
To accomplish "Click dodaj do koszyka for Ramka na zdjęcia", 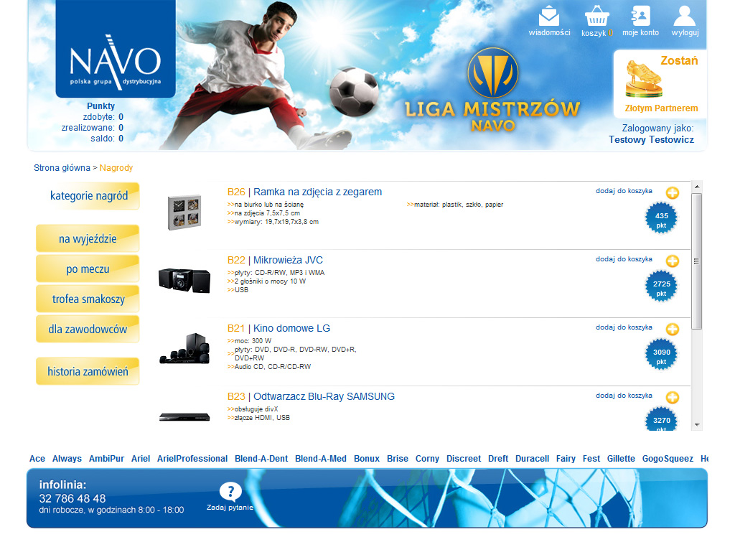I will (x=624, y=191).
